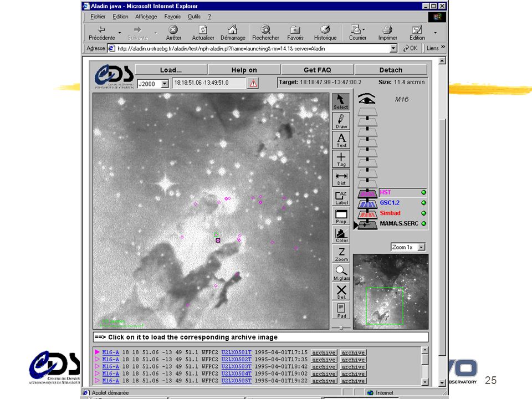
Task: Click the Load... button
Action: point(171,70)
